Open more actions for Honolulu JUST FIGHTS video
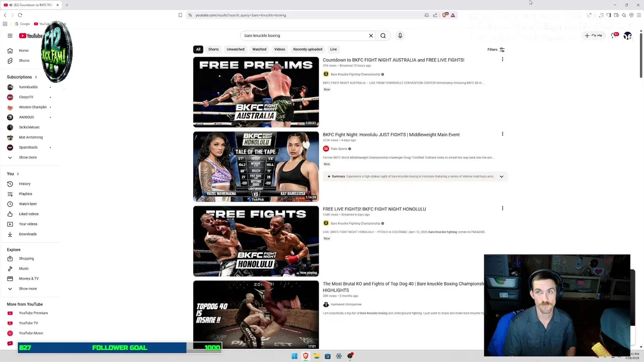 coord(502,134)
